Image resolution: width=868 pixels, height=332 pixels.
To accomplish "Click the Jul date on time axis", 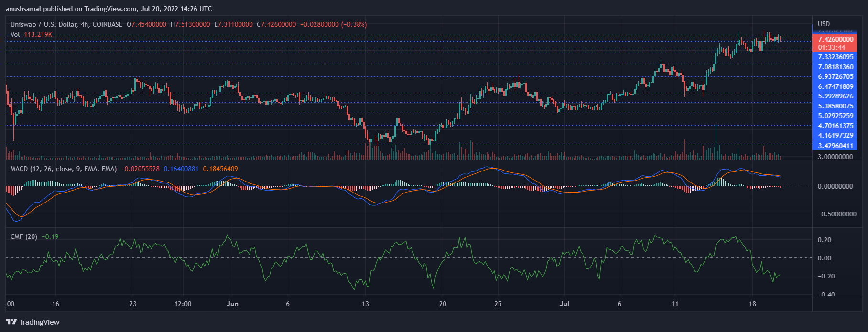I will pos(564,304).
